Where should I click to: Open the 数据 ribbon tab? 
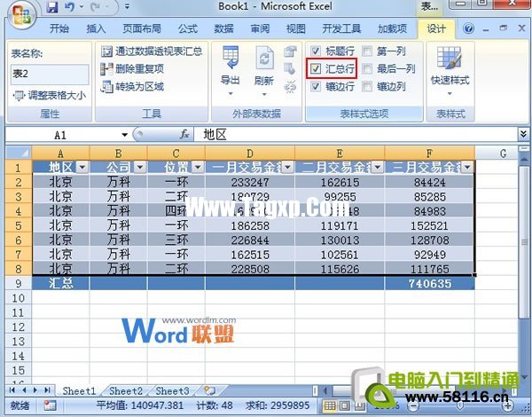click(x=223, y=28)
